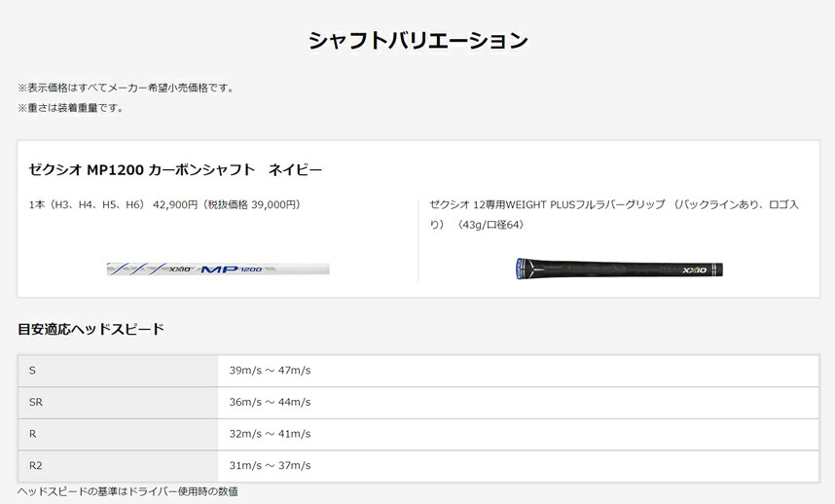Click the footnote ヘッドスピードの基準はドライバー使用時の数値

127,491
